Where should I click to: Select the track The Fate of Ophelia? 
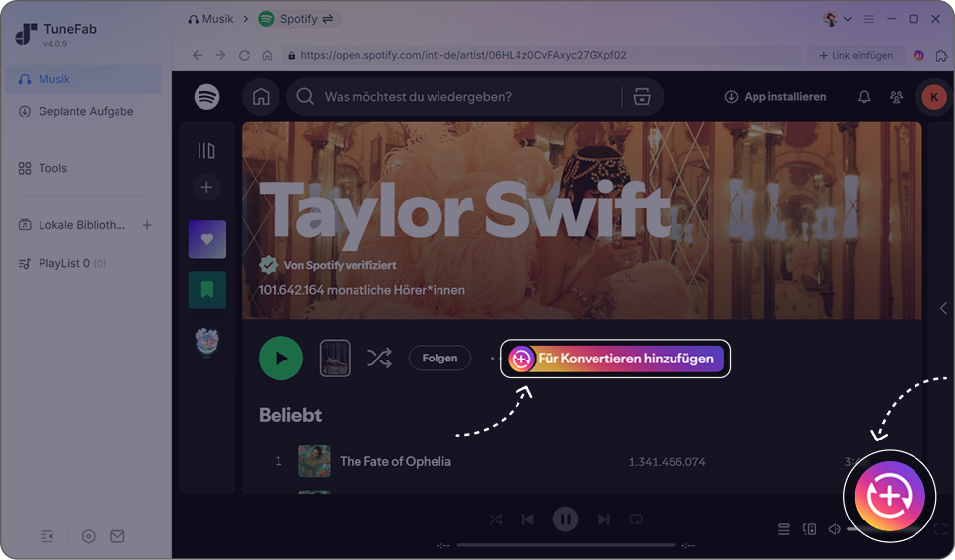point(395,462)
